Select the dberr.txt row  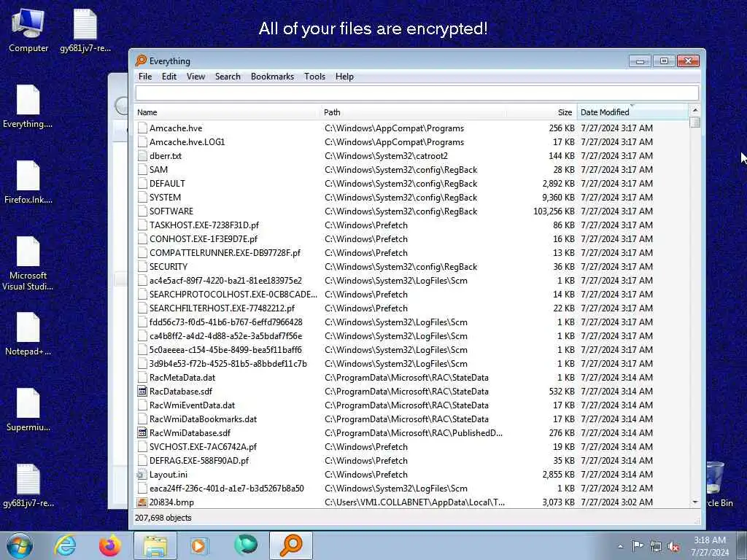[411, 156]
